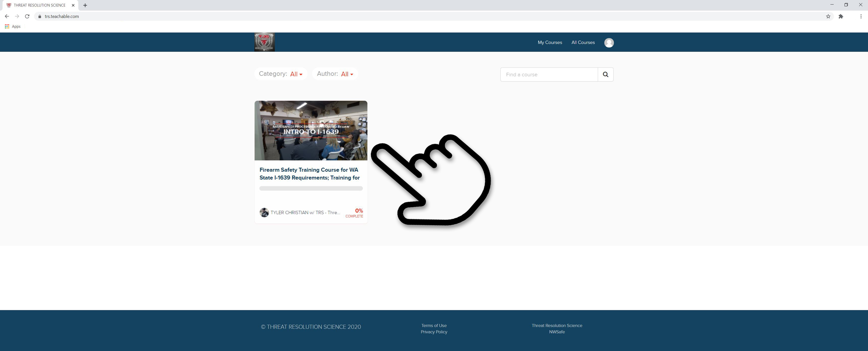Visit the Threat Resolution Science footer link
The height and width of the screenshot is (351, 868).
tap(557, 326)
